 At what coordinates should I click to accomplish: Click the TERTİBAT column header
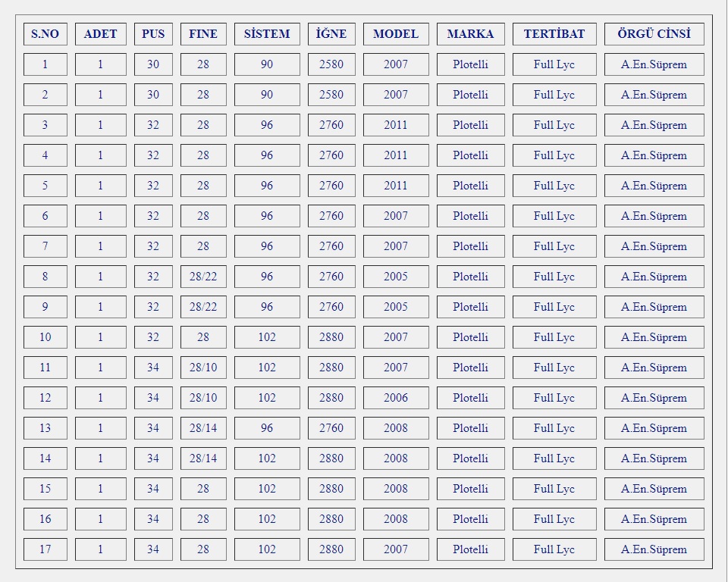pyautogui.click(x=554, y=34)
